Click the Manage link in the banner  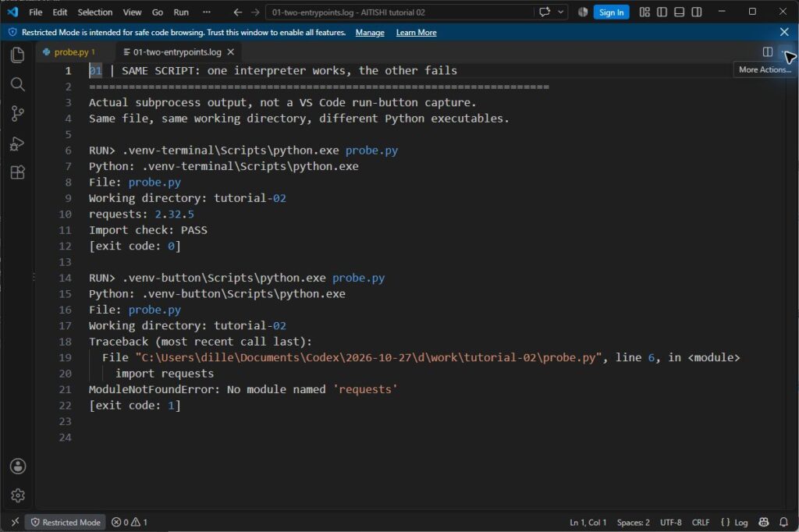click(370, 33)
